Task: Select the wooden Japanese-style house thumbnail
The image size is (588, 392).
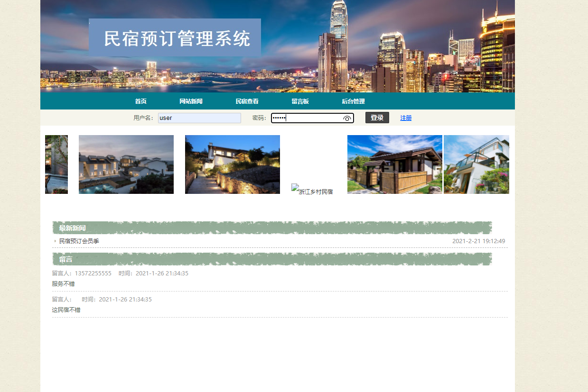Action: click(394, 164)
